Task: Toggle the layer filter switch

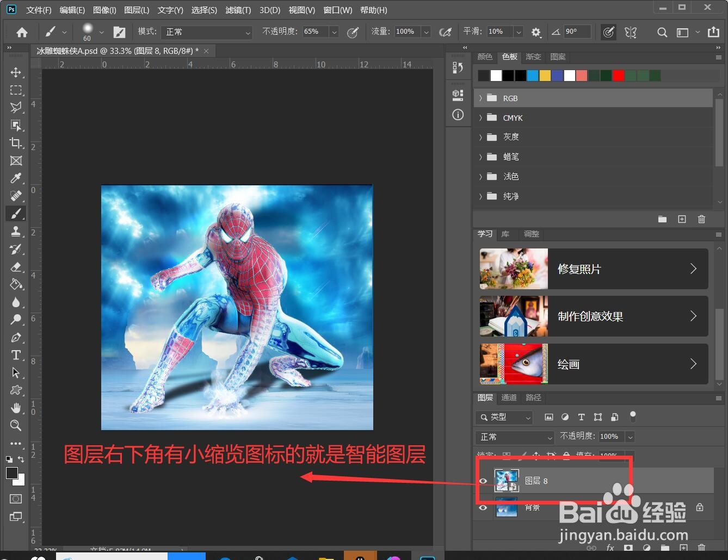Action: click(633, 416)
